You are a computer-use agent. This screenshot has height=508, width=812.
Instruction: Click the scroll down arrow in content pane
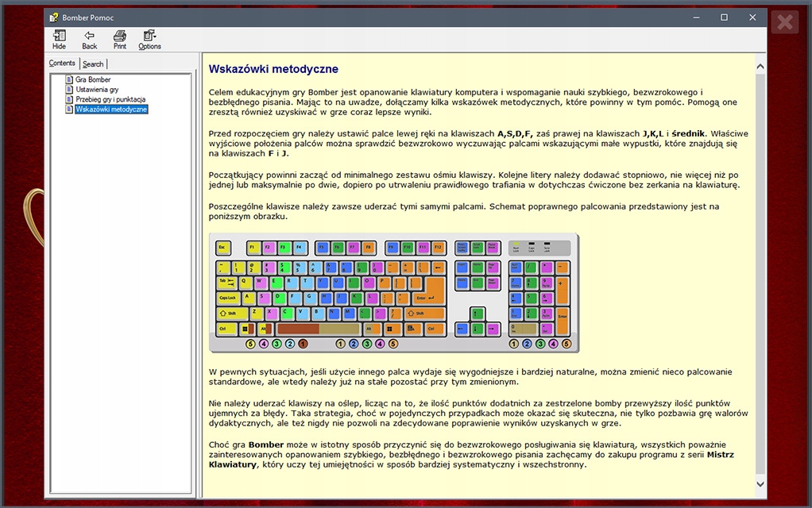coord(760,483)
